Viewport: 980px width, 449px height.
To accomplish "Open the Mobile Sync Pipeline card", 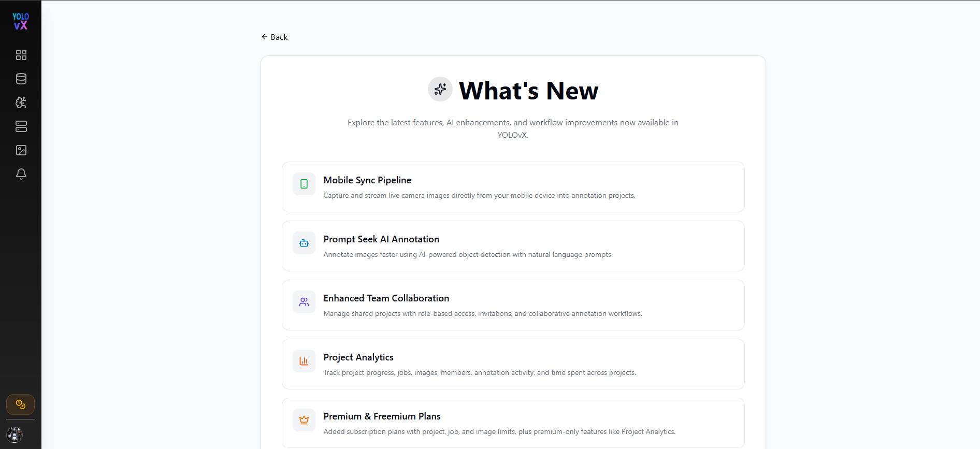I will point(513,187).
